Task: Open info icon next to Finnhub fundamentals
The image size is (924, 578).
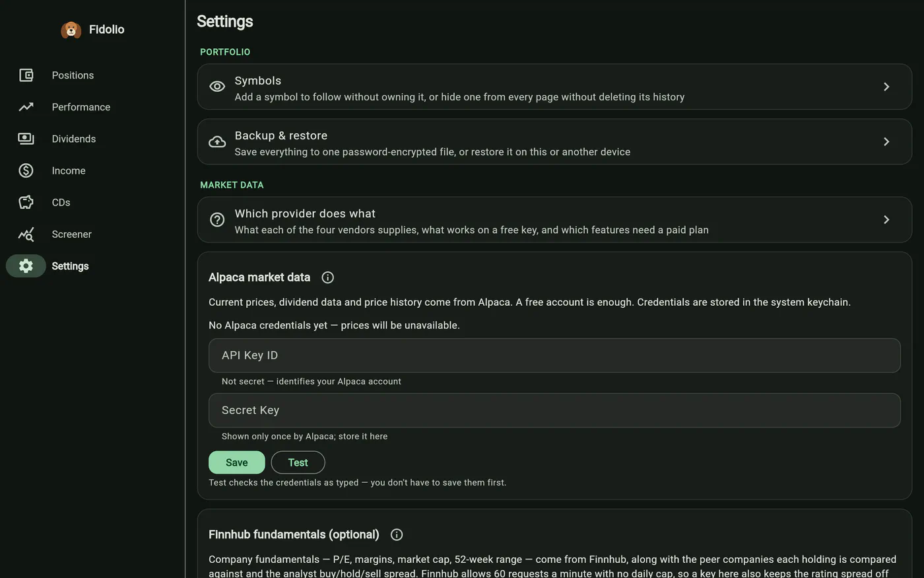Action: pyautogui.click(x=397, y=534)
